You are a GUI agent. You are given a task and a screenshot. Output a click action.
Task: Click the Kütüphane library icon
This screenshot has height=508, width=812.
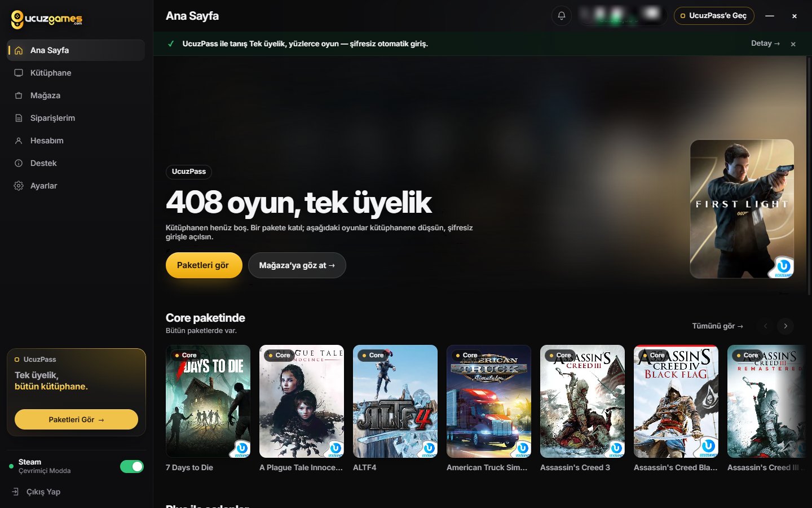(x=19, y=73)
